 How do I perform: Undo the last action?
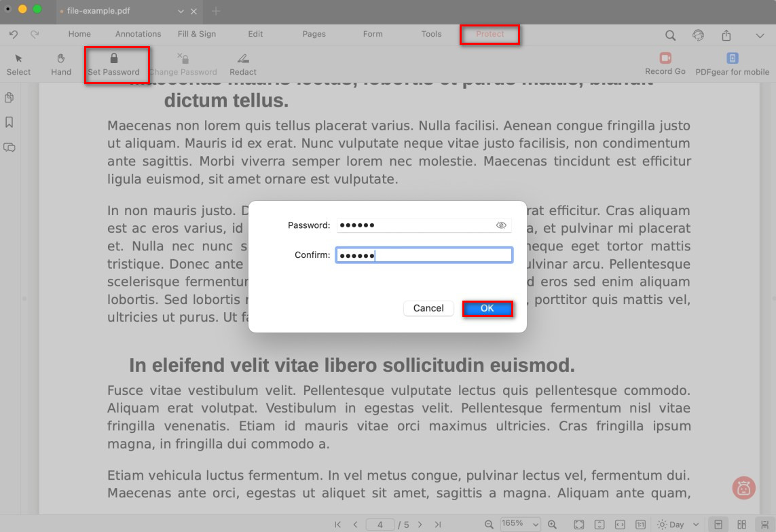pyautogui.click(x=14, y=34)
